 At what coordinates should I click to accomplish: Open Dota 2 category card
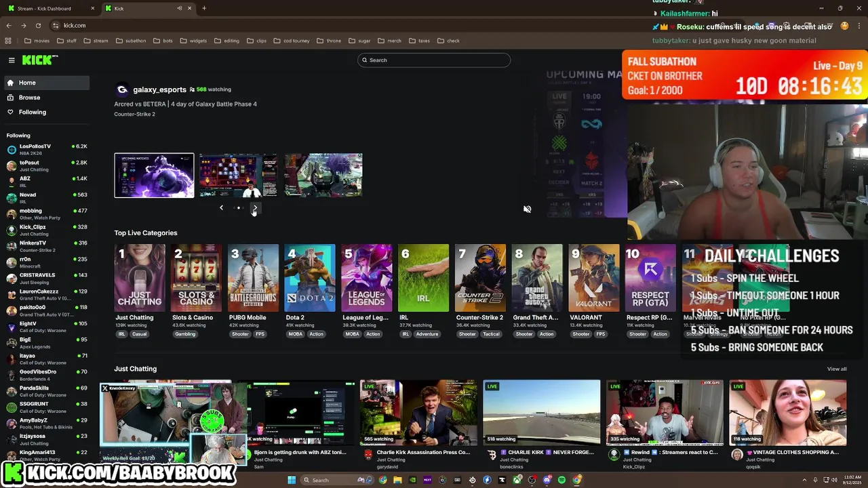pos(310,278)
